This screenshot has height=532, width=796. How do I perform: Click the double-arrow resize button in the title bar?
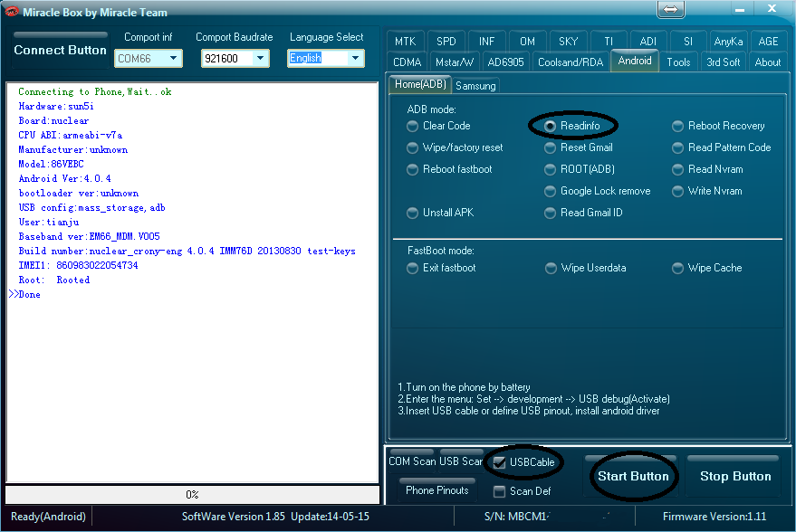[x=670, y=10]
